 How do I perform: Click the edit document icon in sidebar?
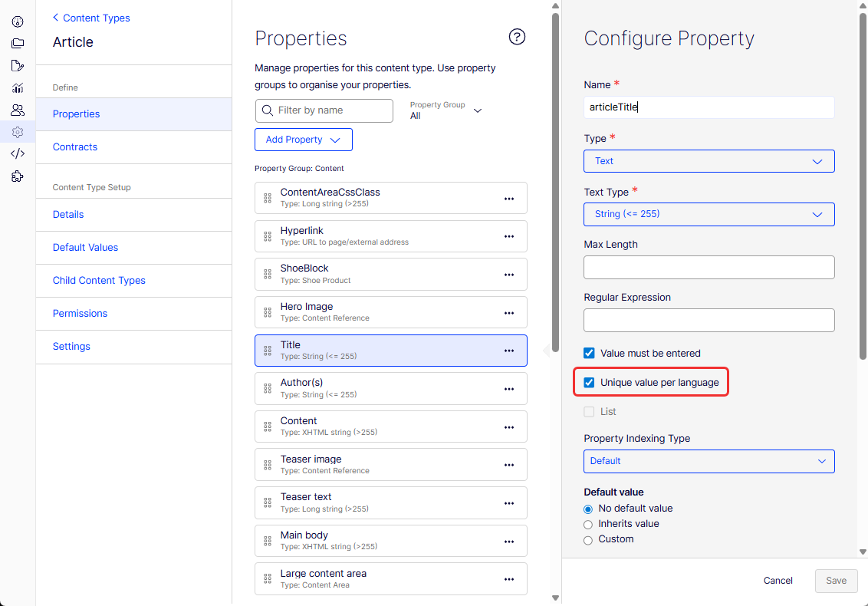18,65
